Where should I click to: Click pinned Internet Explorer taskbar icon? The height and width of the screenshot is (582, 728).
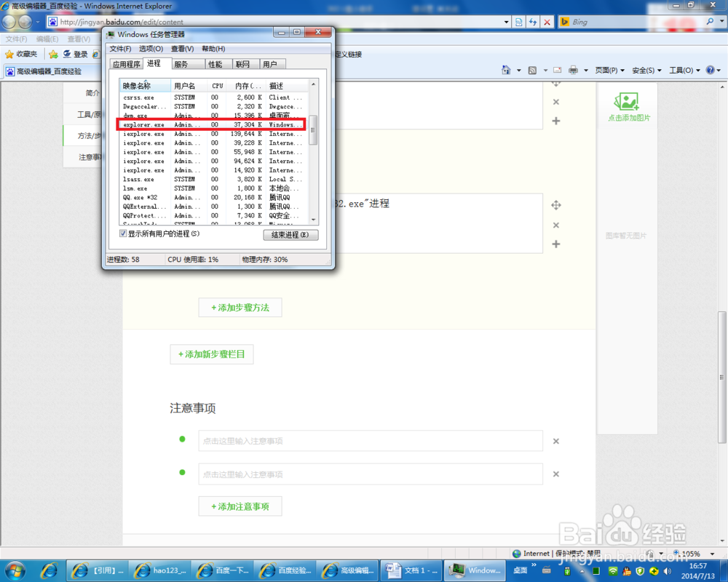49,570
